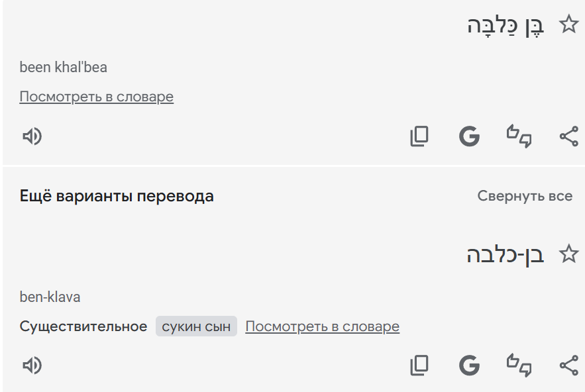This screenshot has width=585, height=392.
Task: Search ben-klava translation on Google
Action: click(x=469, y=366)
